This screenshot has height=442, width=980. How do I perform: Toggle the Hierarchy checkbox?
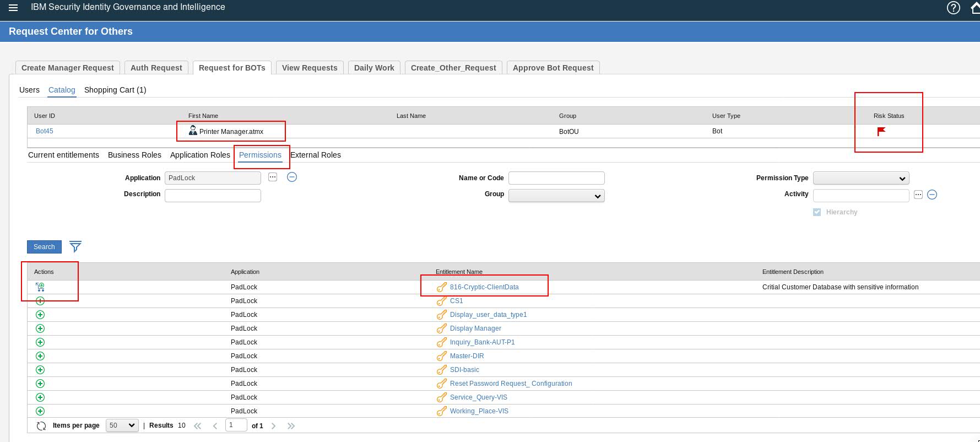[x=817, y=212]
